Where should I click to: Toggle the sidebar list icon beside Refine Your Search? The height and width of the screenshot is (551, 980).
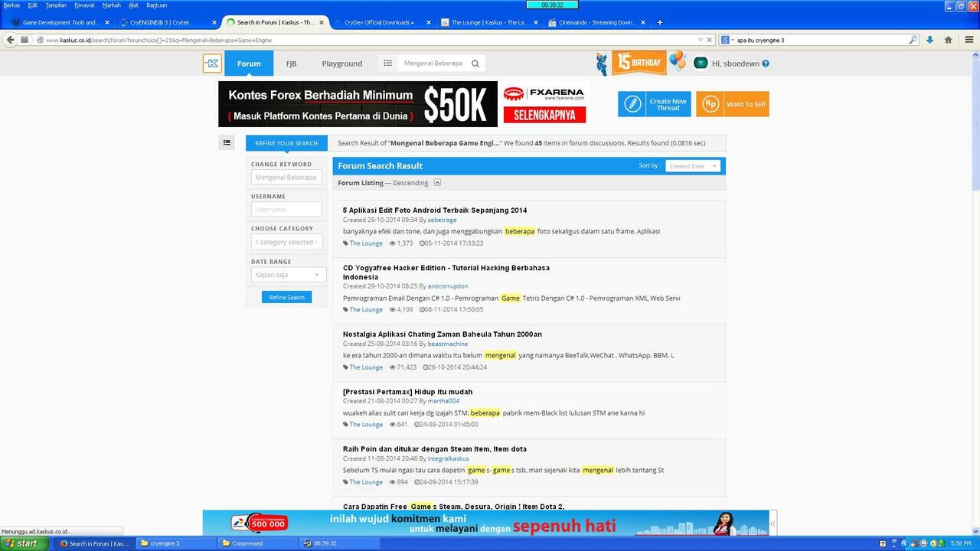[227, 142]
